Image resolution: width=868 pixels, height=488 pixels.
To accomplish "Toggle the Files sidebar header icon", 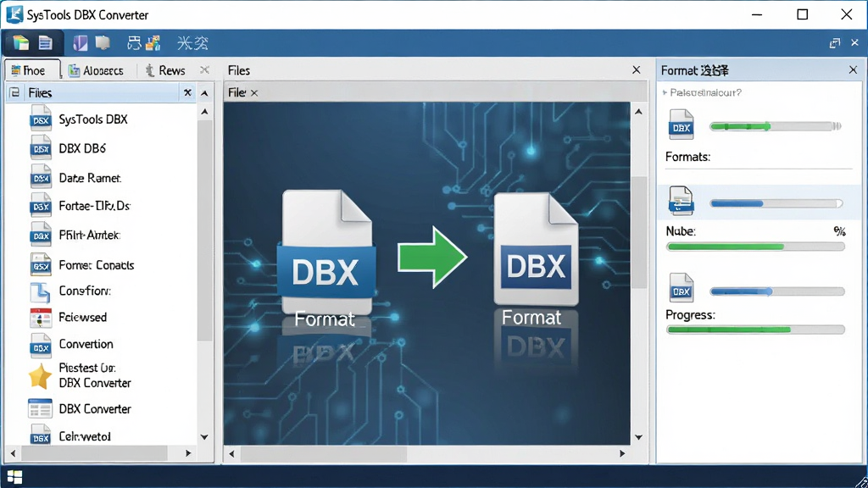I will click(15, 92).
